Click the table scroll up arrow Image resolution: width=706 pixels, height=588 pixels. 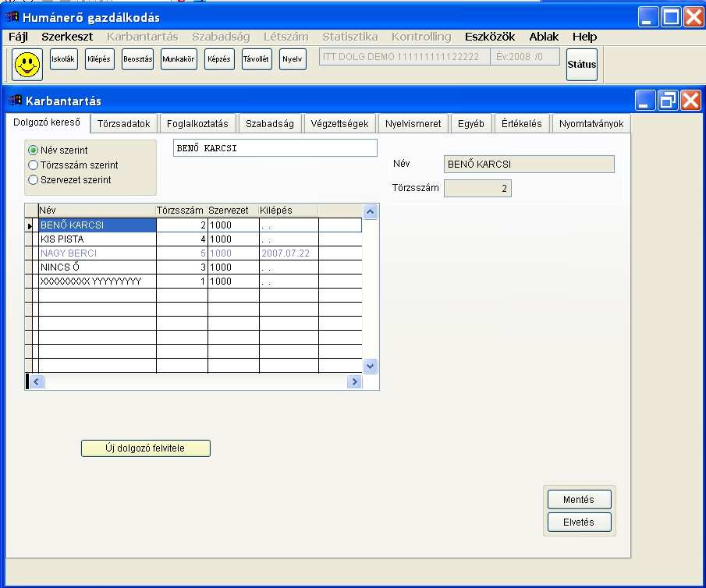[x=370, y=211]
